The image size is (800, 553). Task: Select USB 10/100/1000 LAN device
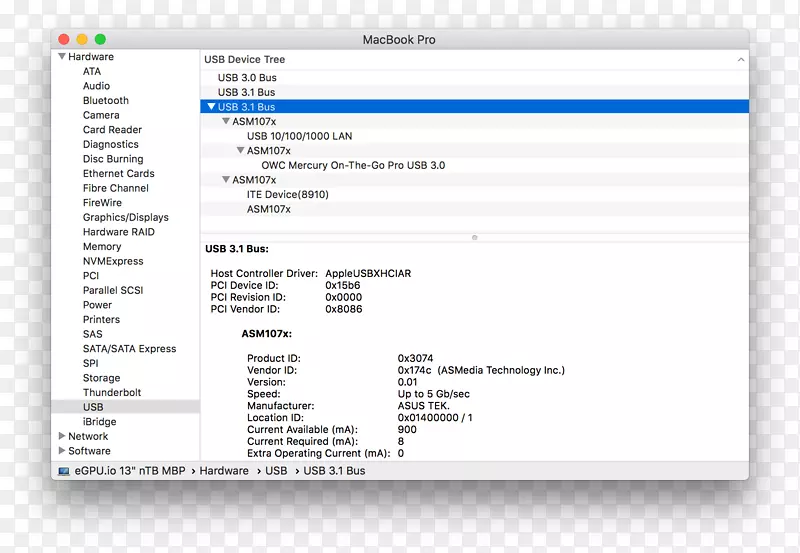(299, 136)
